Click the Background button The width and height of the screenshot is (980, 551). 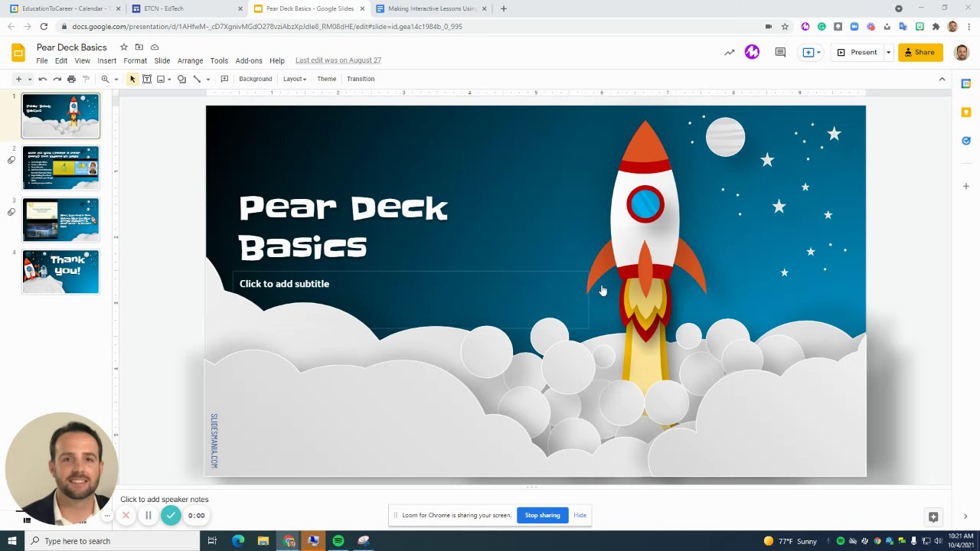click(x=256, y=79)
